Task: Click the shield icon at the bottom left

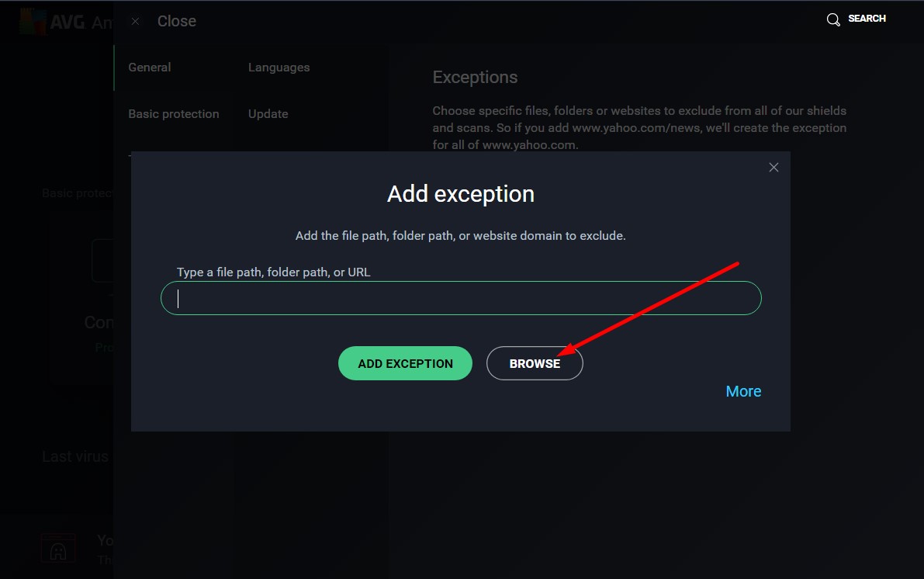Action: pos(58,550)
